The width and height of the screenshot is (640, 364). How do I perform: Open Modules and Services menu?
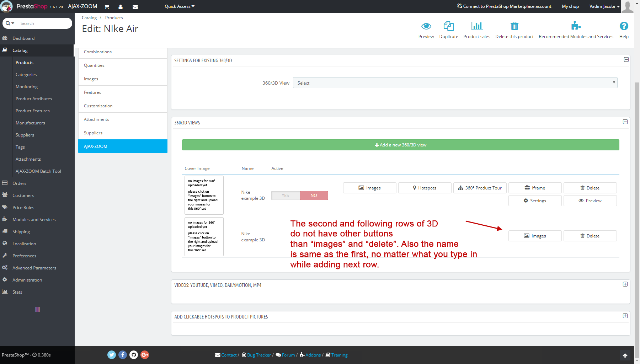(37, 220)
